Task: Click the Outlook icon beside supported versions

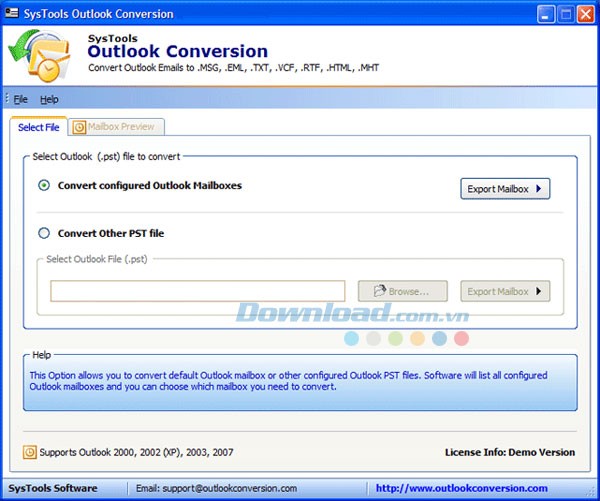Action: (x=29, y=452)
